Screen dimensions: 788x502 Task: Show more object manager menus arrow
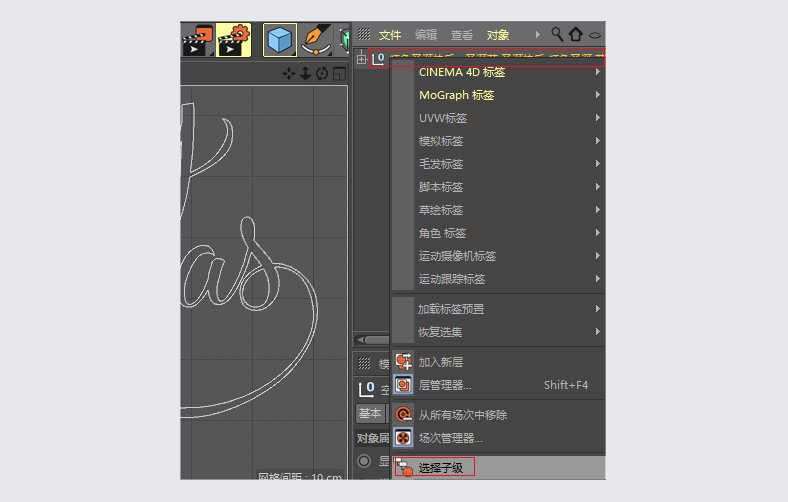537,35
